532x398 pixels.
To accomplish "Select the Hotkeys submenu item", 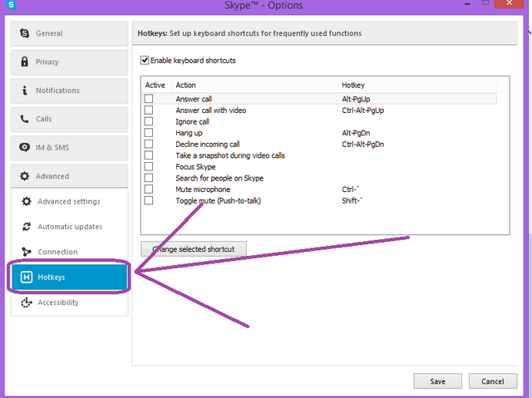I will pyautogui.click(x=70, y=277).
